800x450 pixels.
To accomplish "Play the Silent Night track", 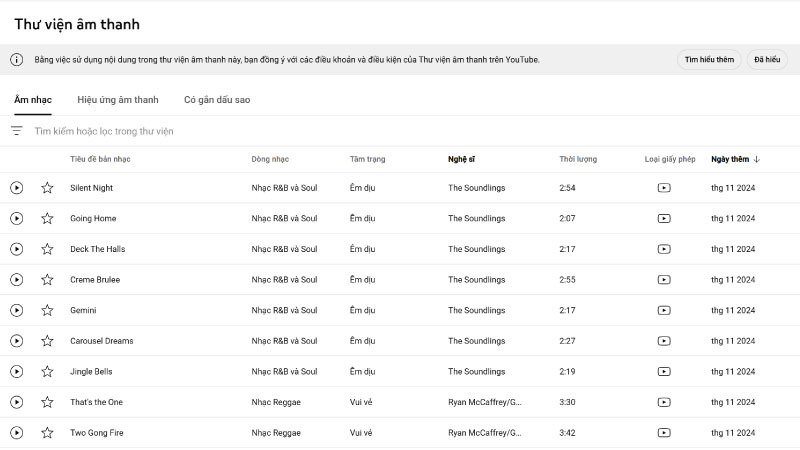I will point(16,188).
